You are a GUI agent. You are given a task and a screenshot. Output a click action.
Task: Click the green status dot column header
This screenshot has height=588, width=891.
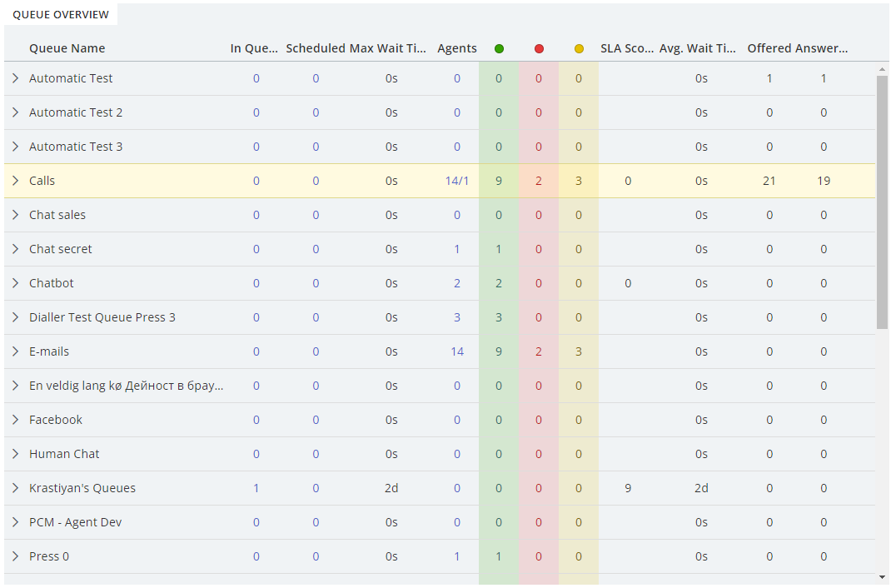coord(499,49)
